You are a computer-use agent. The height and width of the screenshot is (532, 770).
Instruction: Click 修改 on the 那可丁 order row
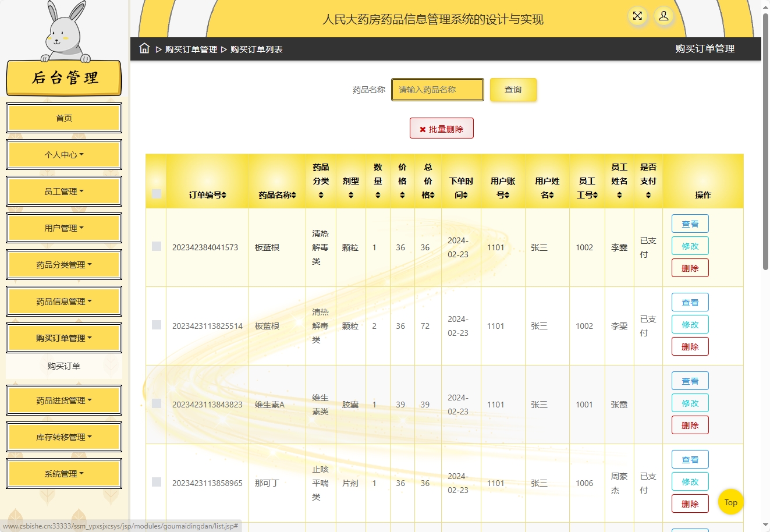coord(690,481)
